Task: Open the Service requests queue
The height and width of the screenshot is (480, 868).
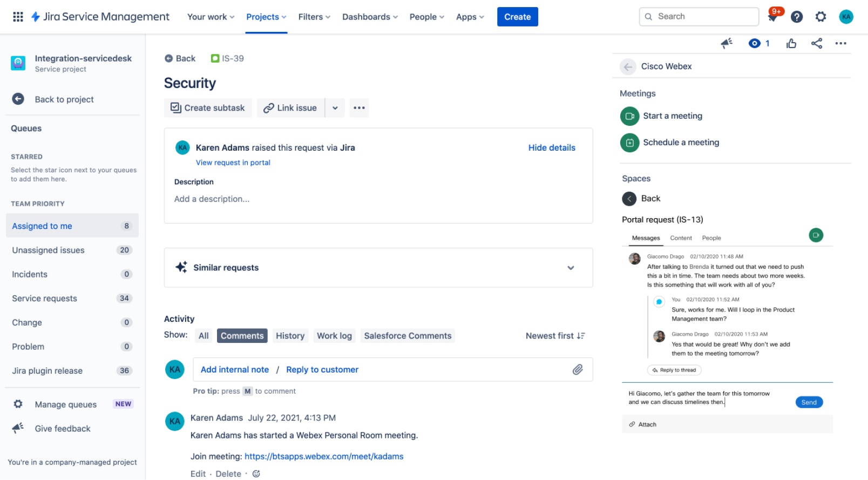Action: click(x=72, y=298)
